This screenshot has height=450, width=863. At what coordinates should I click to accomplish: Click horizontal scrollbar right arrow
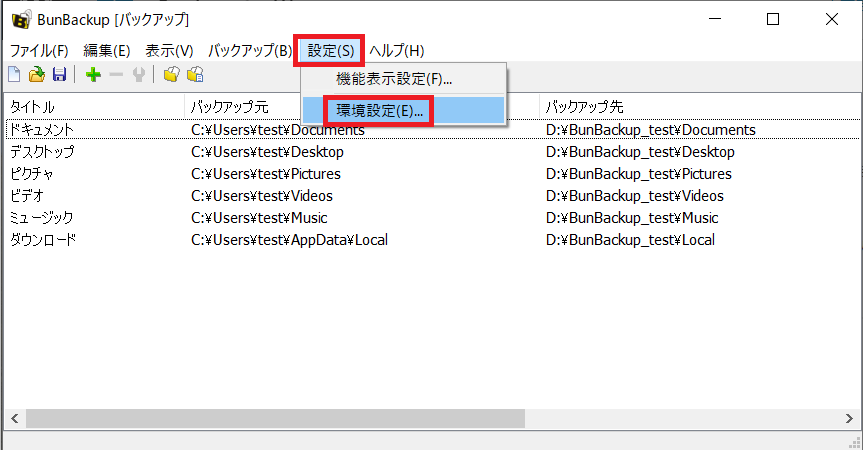click(x=849, y=419)
